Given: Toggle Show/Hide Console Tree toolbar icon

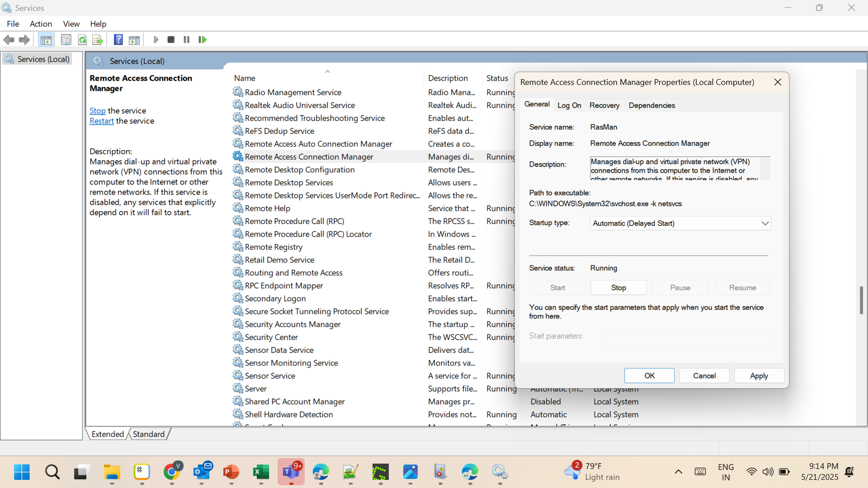Looking at the screenshot, I should [x=46, y=40].
